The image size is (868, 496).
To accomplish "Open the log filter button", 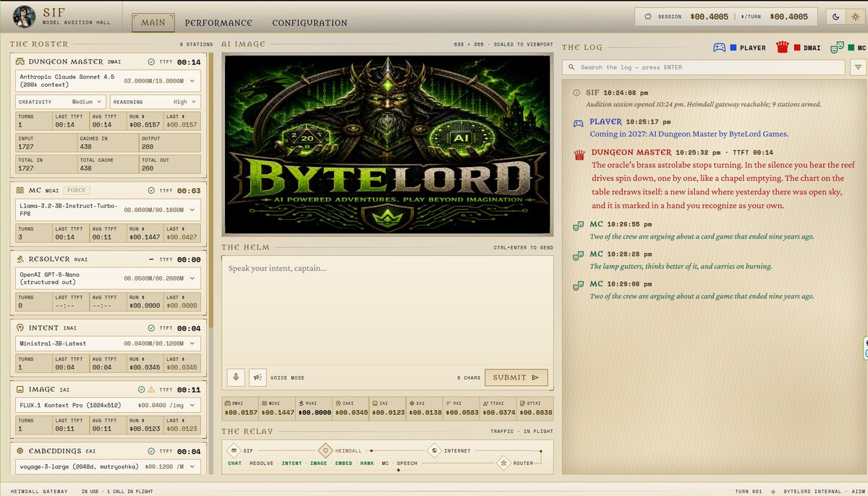I will point(859,67).
